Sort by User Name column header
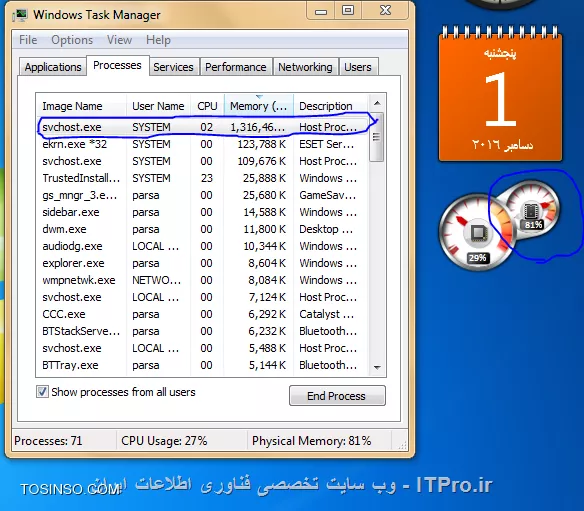Image resolution: width=584 pixels, height=511 pixels. 158,106
